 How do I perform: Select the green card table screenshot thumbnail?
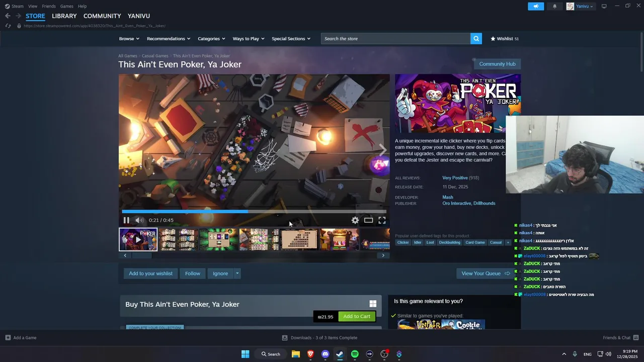click(218, 239)
